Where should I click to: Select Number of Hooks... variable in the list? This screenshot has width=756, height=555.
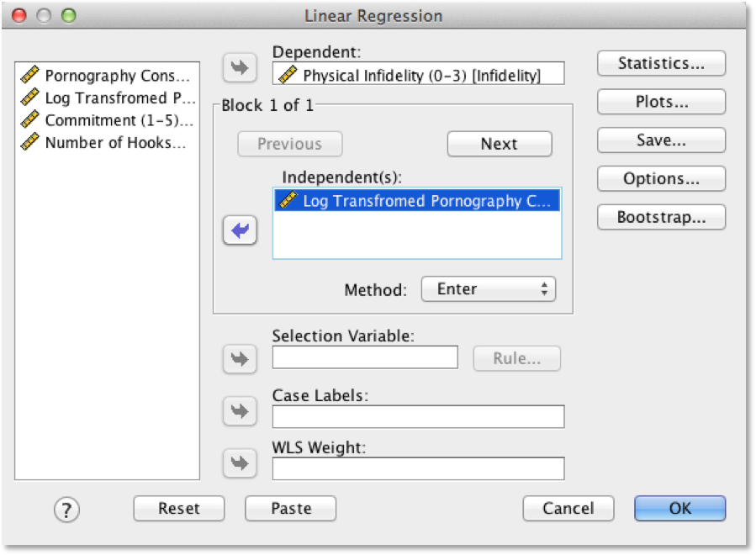108,142
